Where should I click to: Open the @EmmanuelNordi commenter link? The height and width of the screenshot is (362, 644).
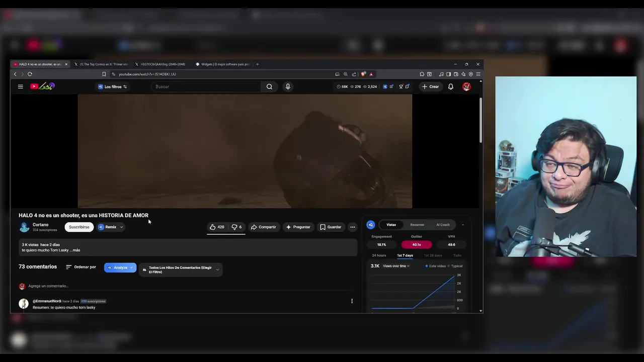point(47,301)
